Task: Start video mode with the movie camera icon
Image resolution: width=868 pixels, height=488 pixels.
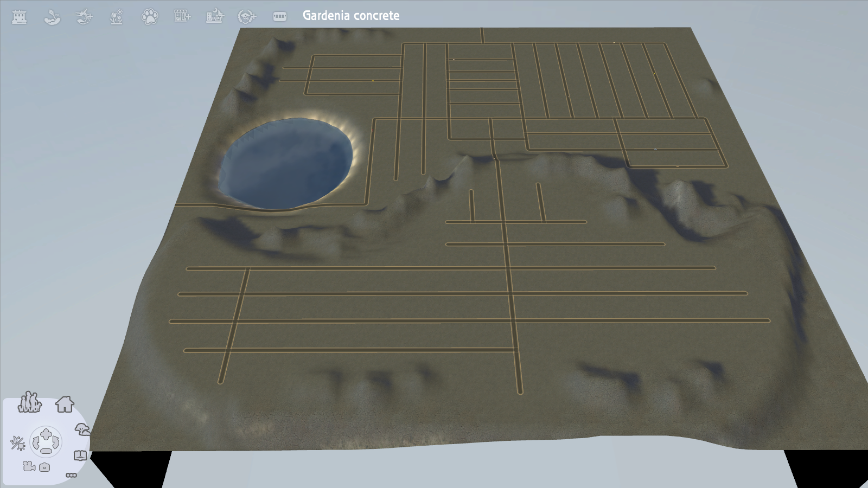Action: (29, 465)
